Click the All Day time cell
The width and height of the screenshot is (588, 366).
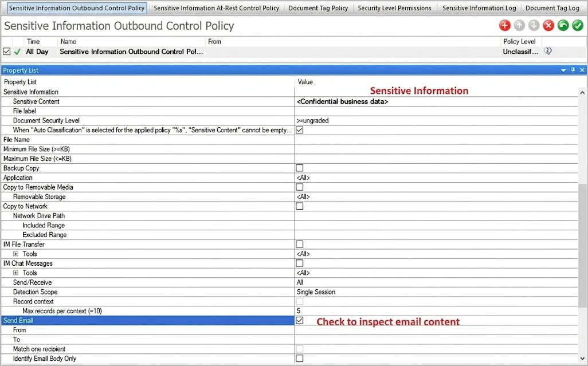[x=37, y=52]
